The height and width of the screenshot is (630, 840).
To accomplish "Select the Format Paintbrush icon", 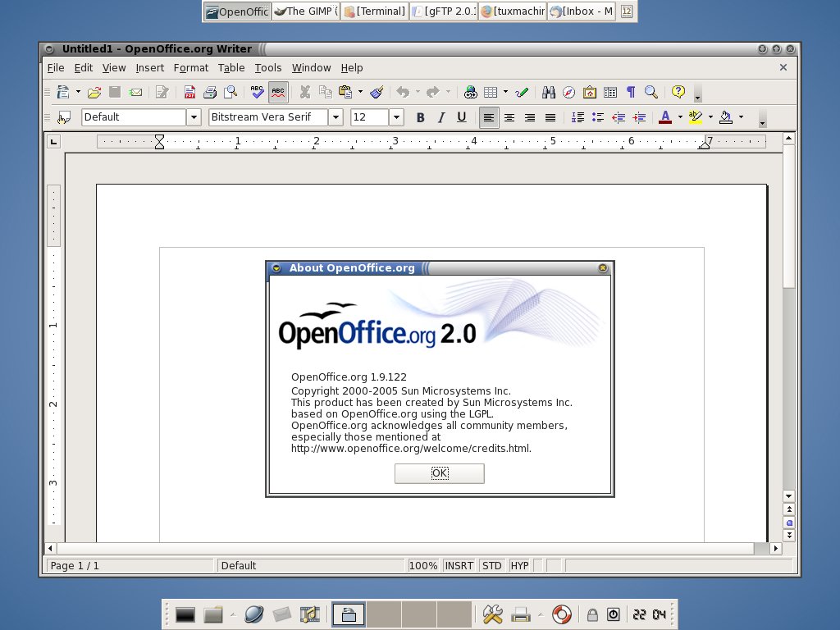I will 377,92.
